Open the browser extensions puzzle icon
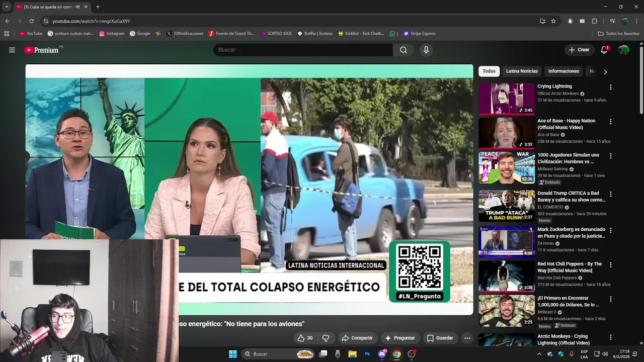Viewport: 644px width, 362px height. tap(594, 21)
